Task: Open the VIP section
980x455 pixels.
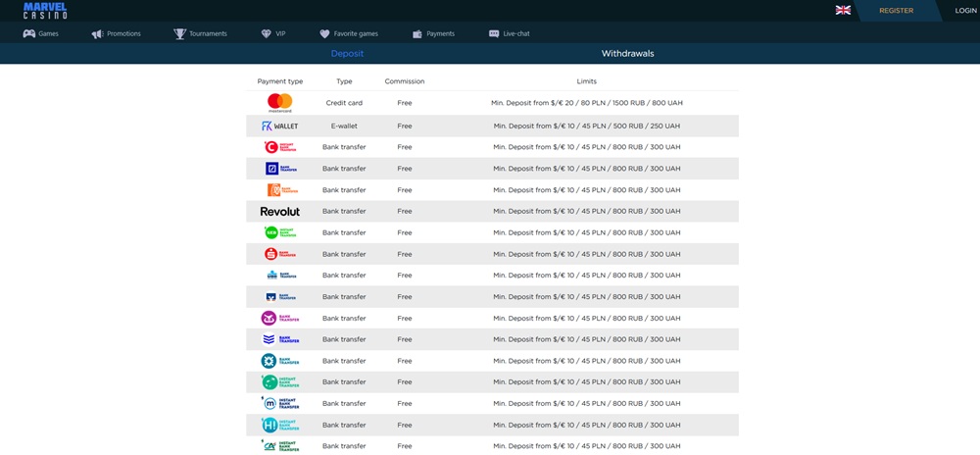Action: pos(273,34)
